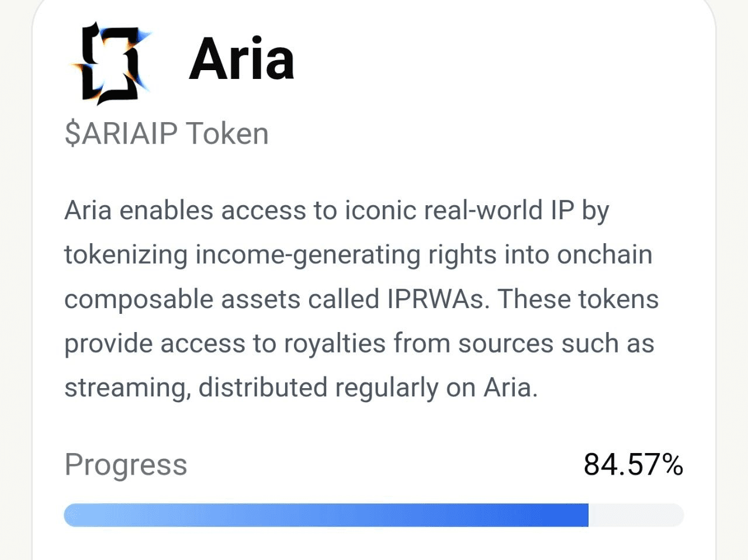Screen dimensions: 748x560
Task: Select the $ARIAIP Token subtitle
Action: 167,134
